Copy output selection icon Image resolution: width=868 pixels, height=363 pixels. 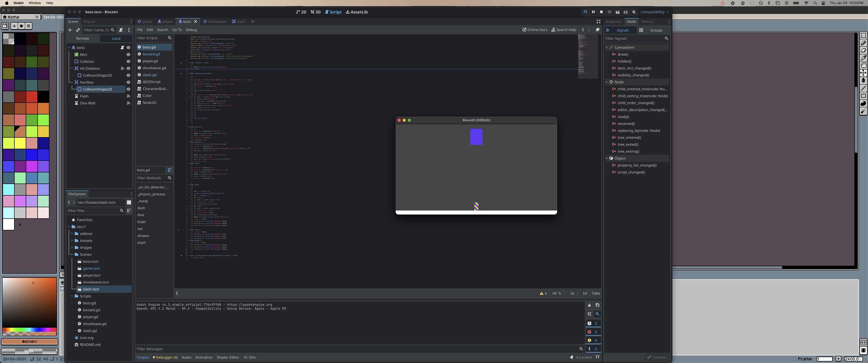(x=598, y=305)
